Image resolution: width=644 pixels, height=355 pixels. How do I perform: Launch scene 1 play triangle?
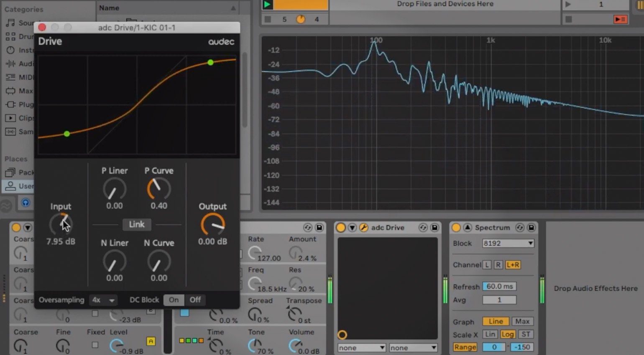coord(568,5)
